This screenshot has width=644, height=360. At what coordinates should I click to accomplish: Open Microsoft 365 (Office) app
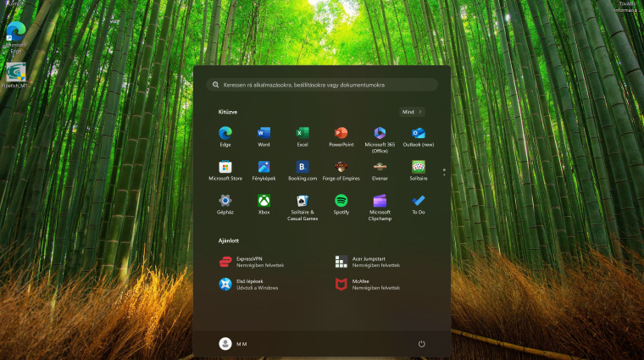pyautogui.click(x=380, y=140)
